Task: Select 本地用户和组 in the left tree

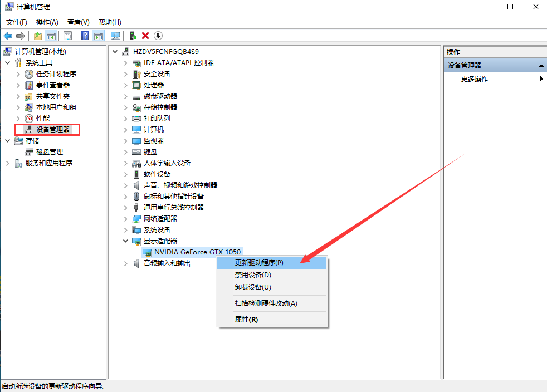Action: pos(56,107)
